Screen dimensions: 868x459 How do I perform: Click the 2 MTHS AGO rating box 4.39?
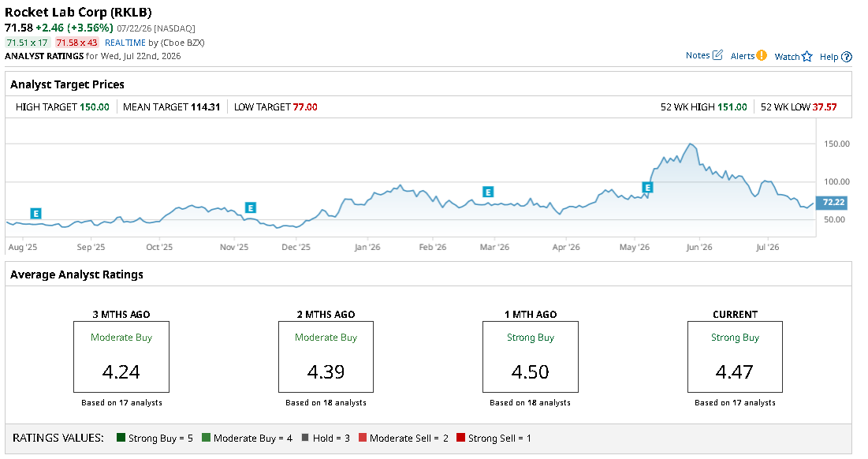point(326,356)
